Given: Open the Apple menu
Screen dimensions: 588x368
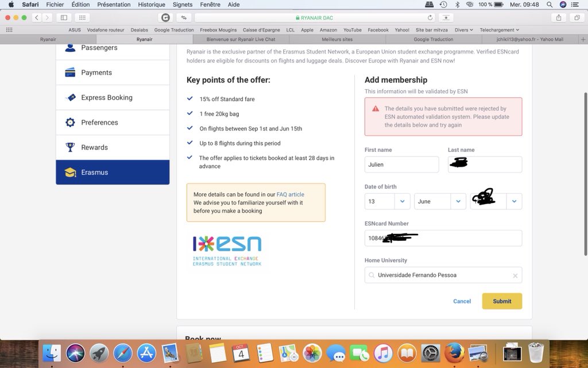Looking at the screenshot, I should (11, 5).
